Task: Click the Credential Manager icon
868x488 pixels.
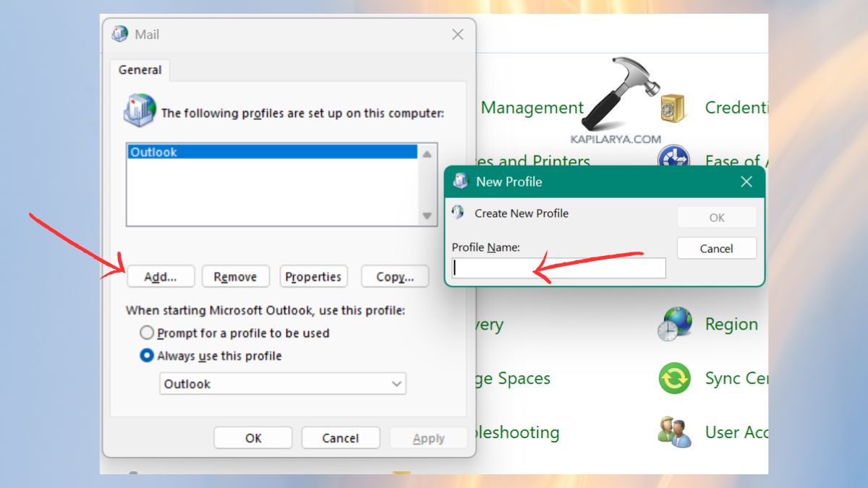Action: click(x=673, y=107)
